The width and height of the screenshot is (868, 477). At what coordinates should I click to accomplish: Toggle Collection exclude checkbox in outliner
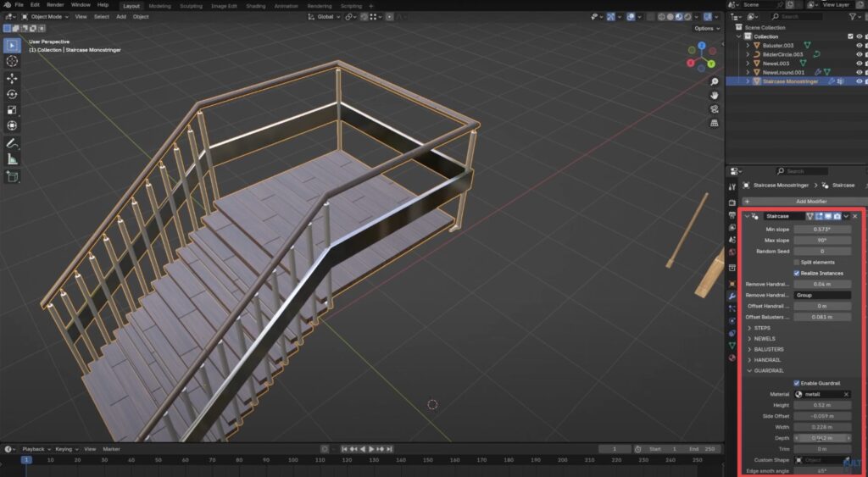(850, 36)
